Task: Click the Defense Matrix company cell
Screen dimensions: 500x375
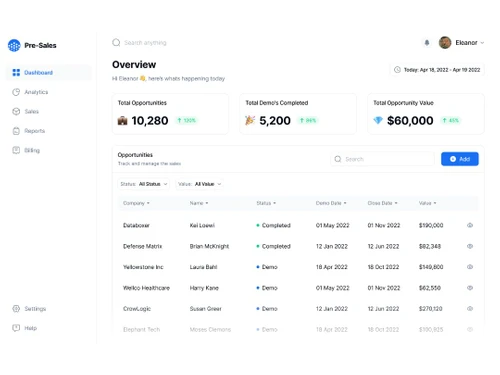Action: click(142, 246)
